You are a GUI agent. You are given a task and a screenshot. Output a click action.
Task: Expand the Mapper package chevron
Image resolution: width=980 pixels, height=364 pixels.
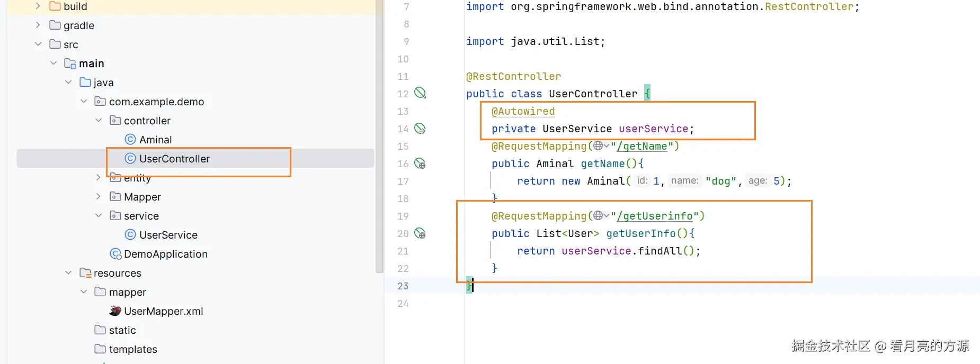(98, 196)
